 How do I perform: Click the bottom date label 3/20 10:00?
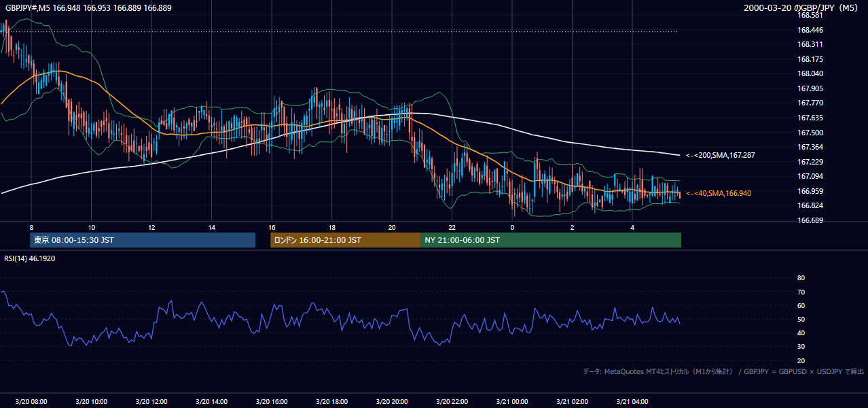[x=91, y=402]
